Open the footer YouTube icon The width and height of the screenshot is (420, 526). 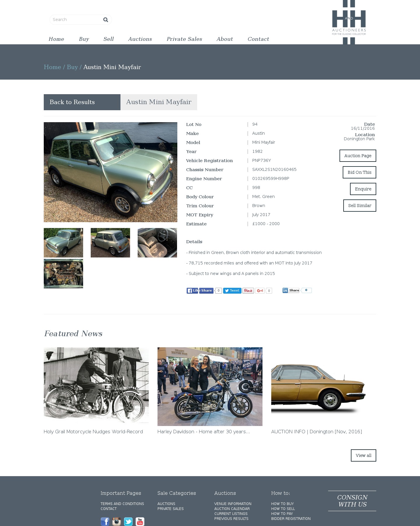(140, 521)
